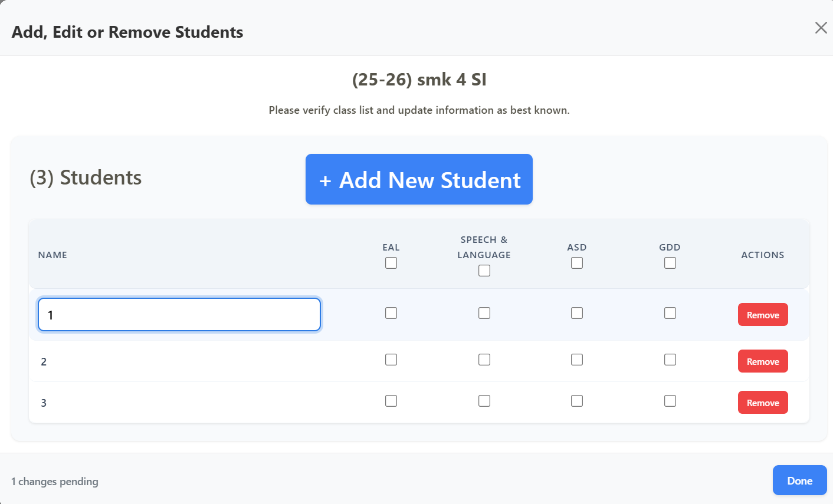The height and width of the screenshot is (504, 833).
Task: Select student 3 name to edit
Action: point(44,403)
